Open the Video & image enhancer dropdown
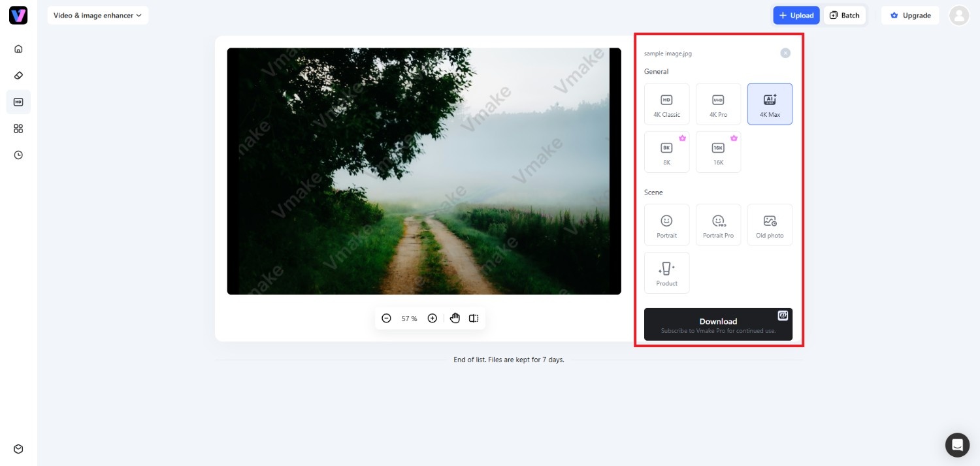The image size is (980, 466). 98,15
